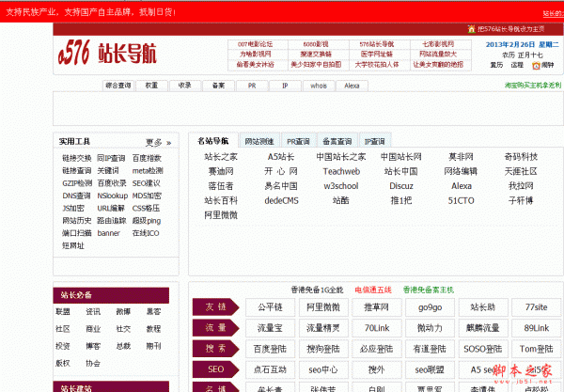Open the seo中心 button
The image size is (564, 392).
[x=323, y=369]
